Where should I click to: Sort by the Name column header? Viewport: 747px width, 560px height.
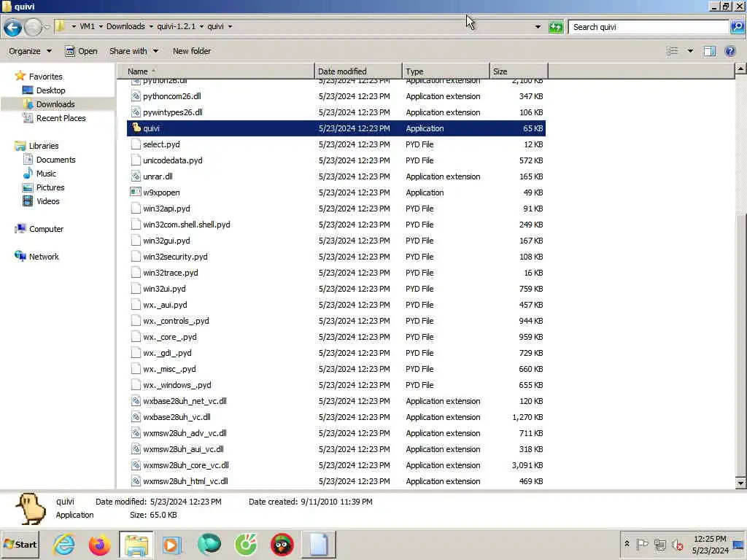[216, 71]
